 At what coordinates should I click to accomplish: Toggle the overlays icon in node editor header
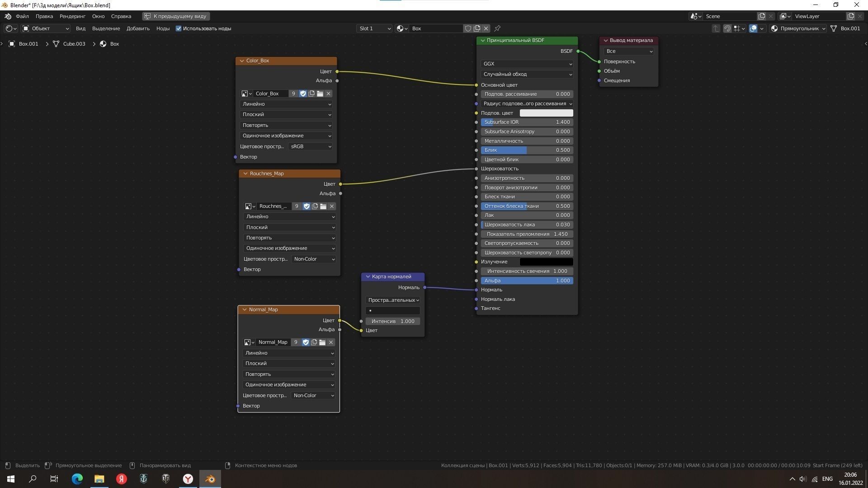pyautogui.click(x=753, y=28)
